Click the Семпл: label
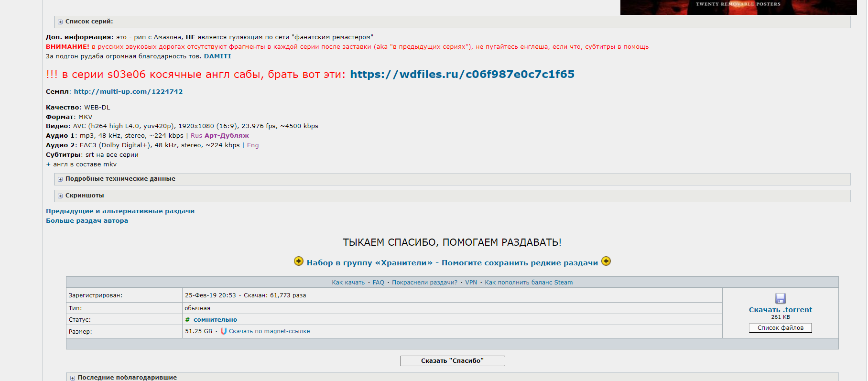This screenshot has height=381, width=868. (58, 92)
